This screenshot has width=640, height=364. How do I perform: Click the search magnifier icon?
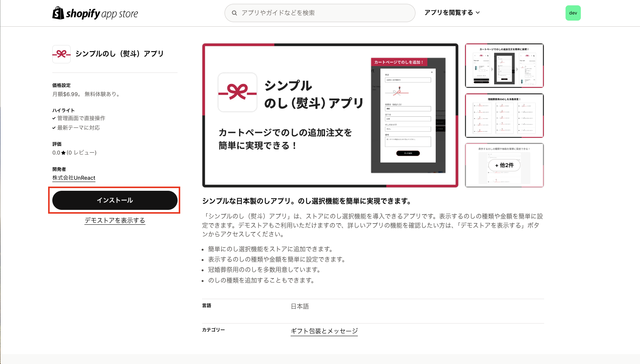pyautogui.click(x=234, y=13)
